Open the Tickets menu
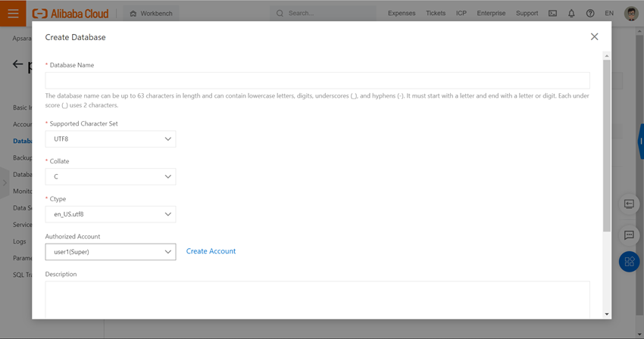The image size is (644, 339). click(x=436, y=13)
